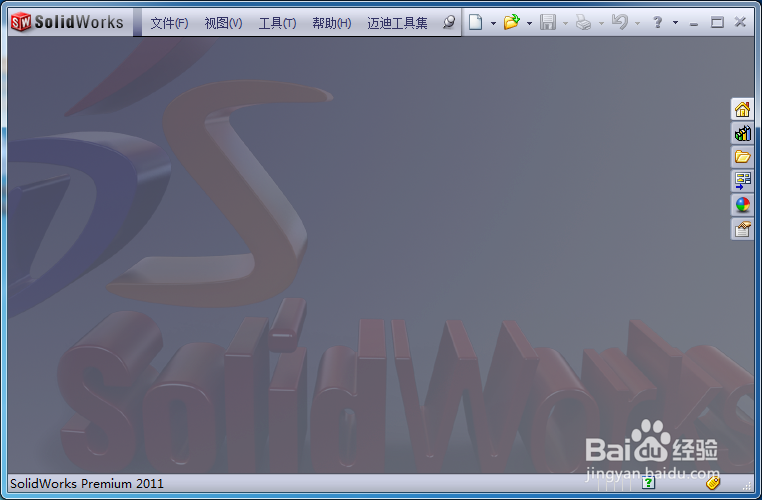
Task: Open the Design Library task pane tab
Action: 742,133
